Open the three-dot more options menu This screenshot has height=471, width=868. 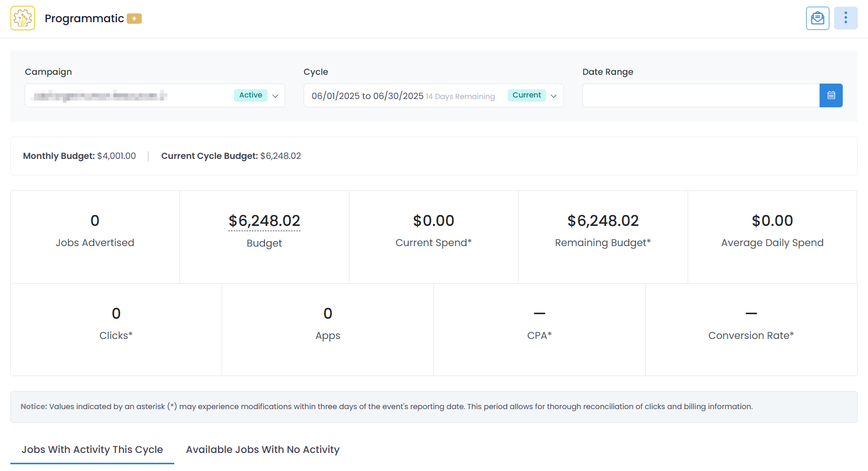(x=845, y=19)
